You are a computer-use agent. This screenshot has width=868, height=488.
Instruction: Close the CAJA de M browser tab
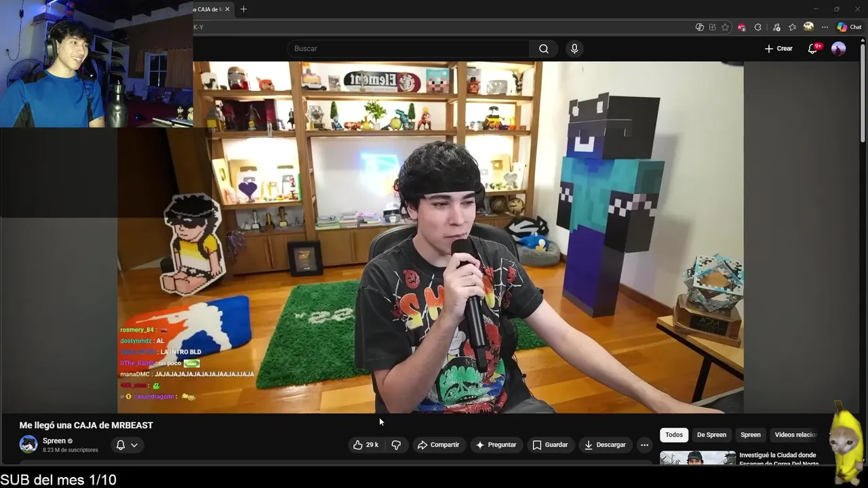coord(227,9)
